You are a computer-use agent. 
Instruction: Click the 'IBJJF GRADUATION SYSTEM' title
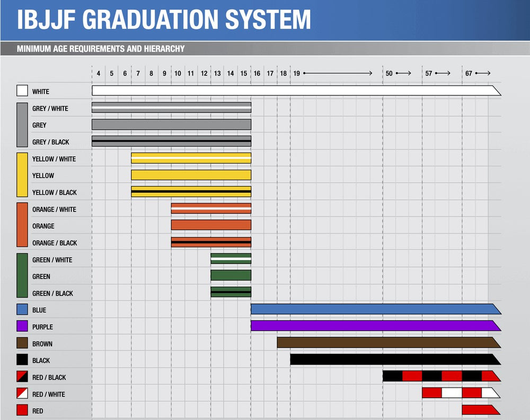click(x=164, y=20)
